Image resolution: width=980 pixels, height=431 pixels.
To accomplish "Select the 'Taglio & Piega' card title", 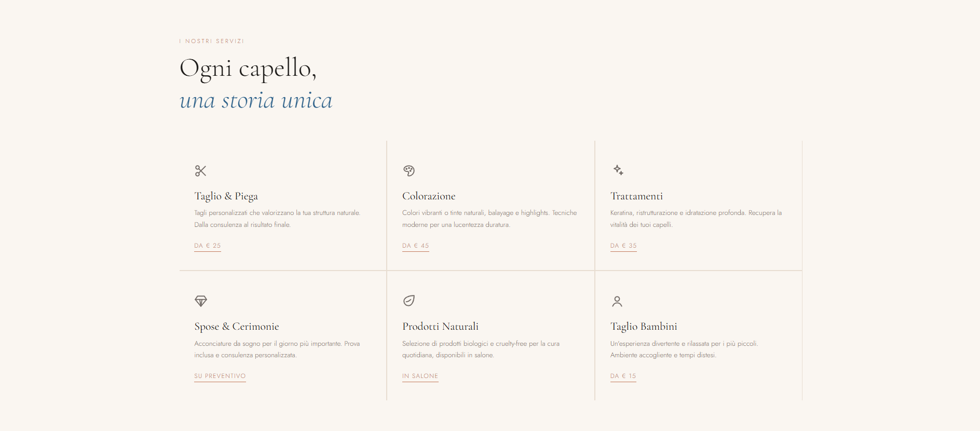I will click(226, 196).
